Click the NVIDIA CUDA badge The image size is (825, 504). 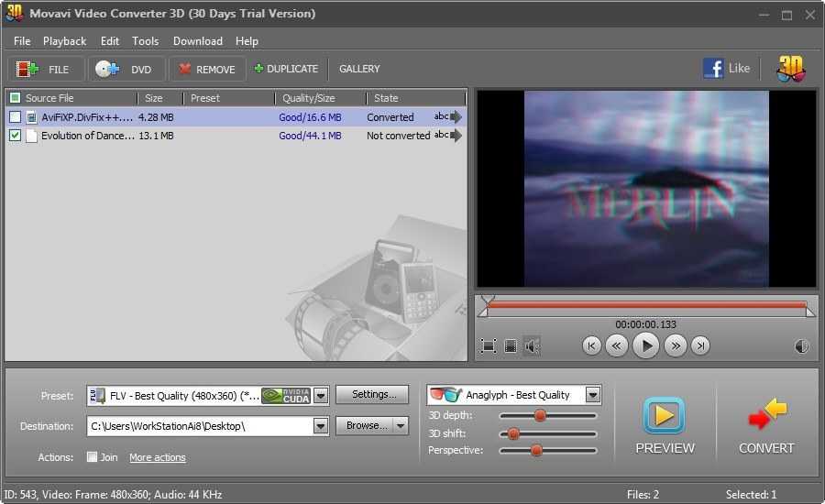coord(286,396)
